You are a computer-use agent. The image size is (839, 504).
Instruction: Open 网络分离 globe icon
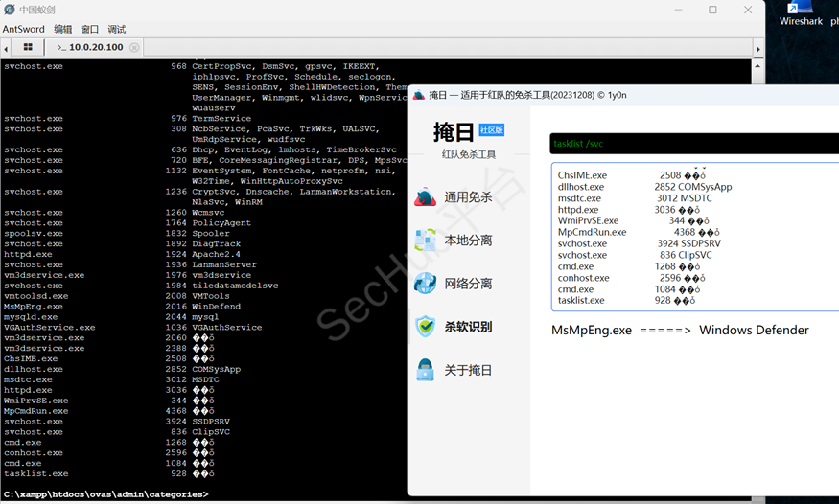[x=426, y=284]
